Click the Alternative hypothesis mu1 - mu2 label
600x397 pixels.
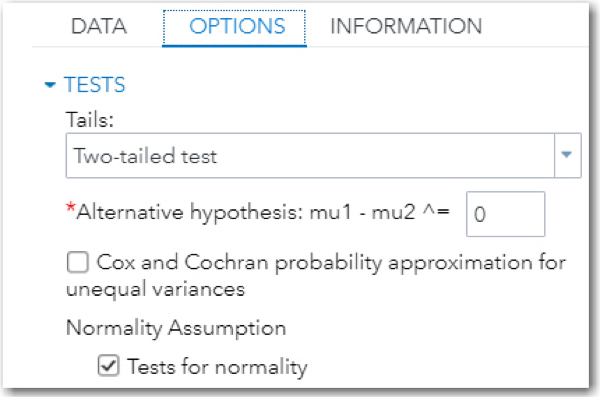[263, 212]
